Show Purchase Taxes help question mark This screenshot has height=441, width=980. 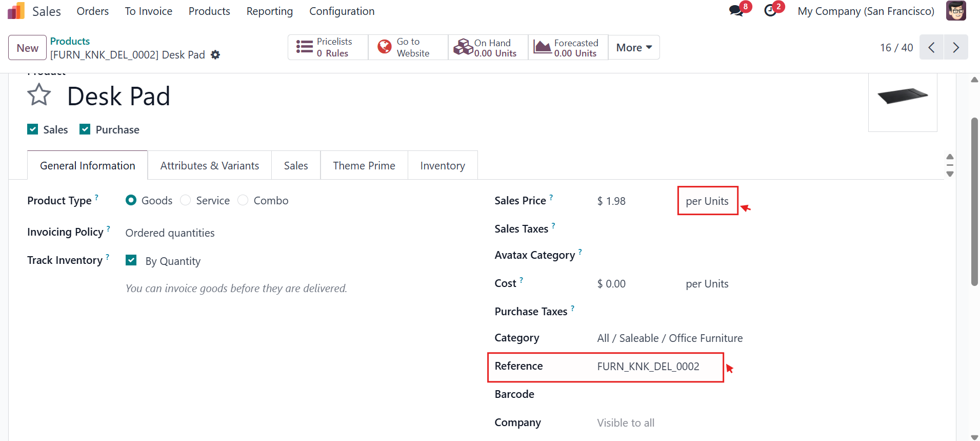coord(572,308)
